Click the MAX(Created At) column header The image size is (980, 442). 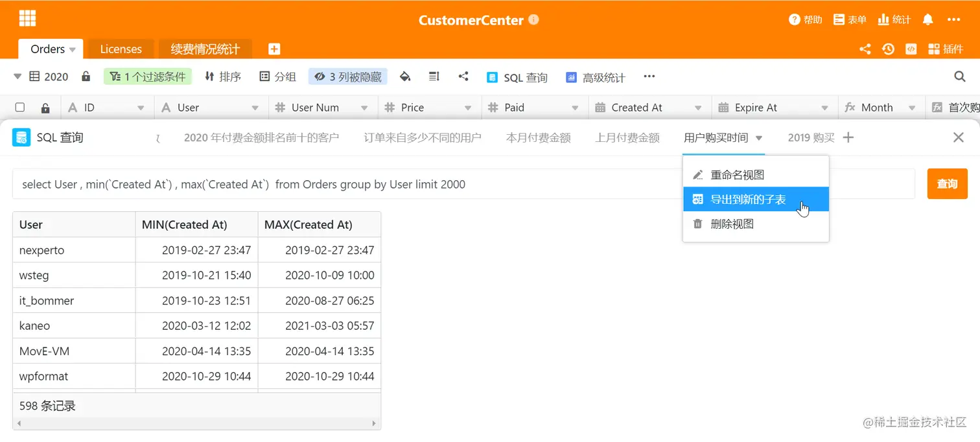point(319,225)
